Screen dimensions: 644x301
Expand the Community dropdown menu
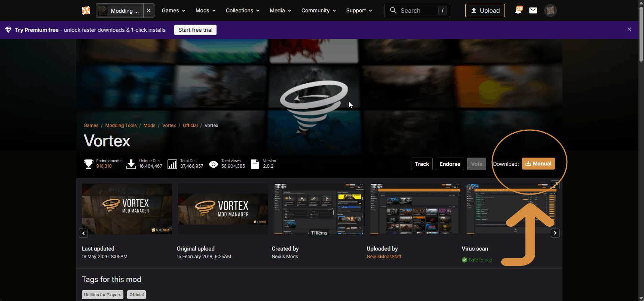(319, 10)
